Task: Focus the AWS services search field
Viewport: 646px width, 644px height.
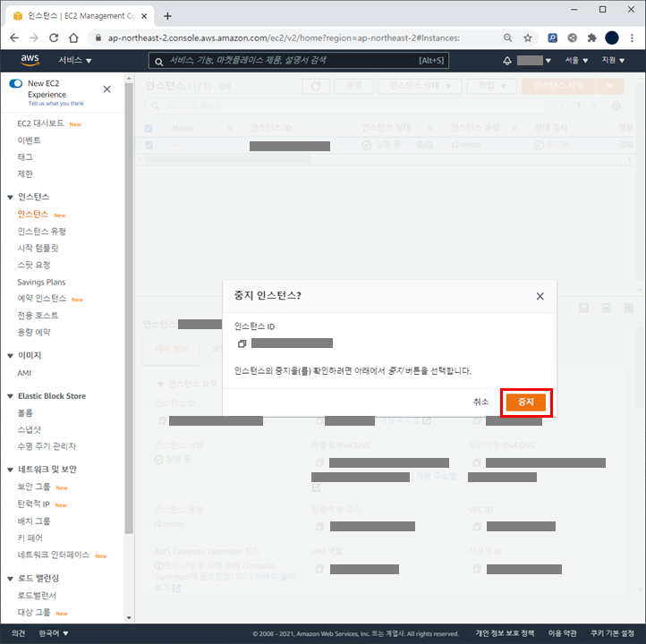Action: click(299, 61)
